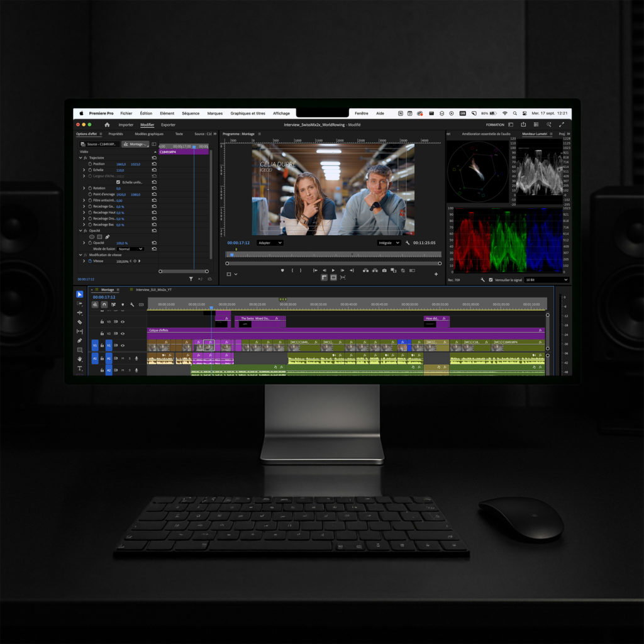
Task: Expand the Rotation property
Action: click(84, 188)
